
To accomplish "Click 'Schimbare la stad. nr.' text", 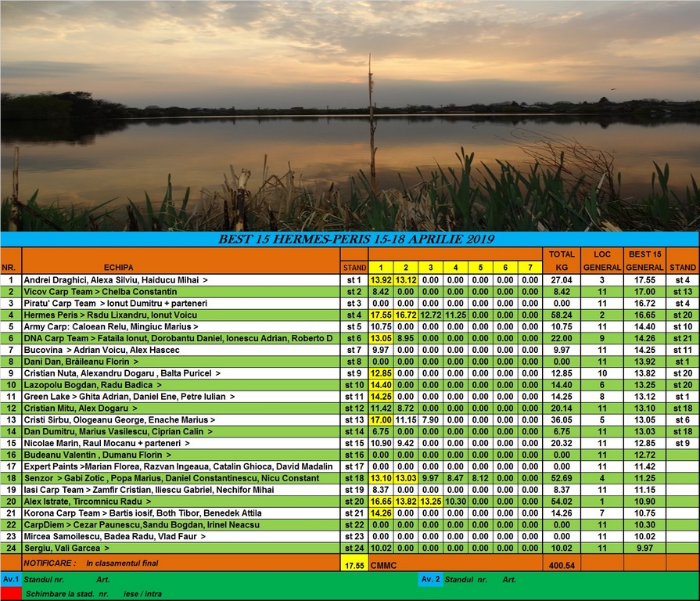I will tap(67, 594).
